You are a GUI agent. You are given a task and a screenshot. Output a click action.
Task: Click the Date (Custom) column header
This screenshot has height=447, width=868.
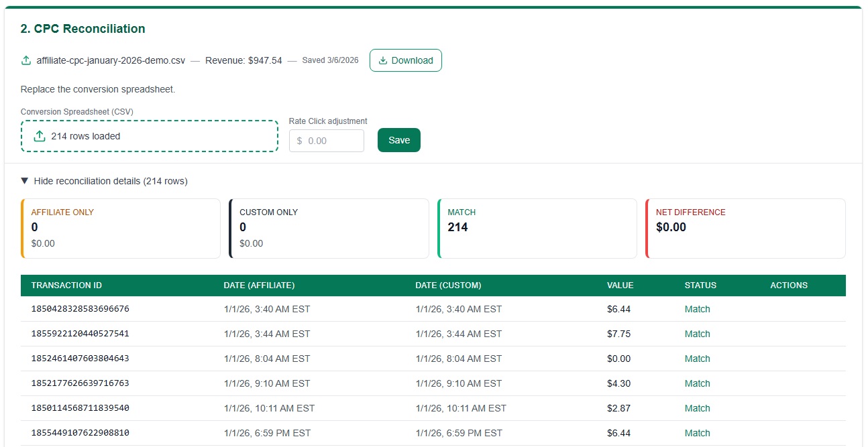pyautogui.click(x=448, y=285)
